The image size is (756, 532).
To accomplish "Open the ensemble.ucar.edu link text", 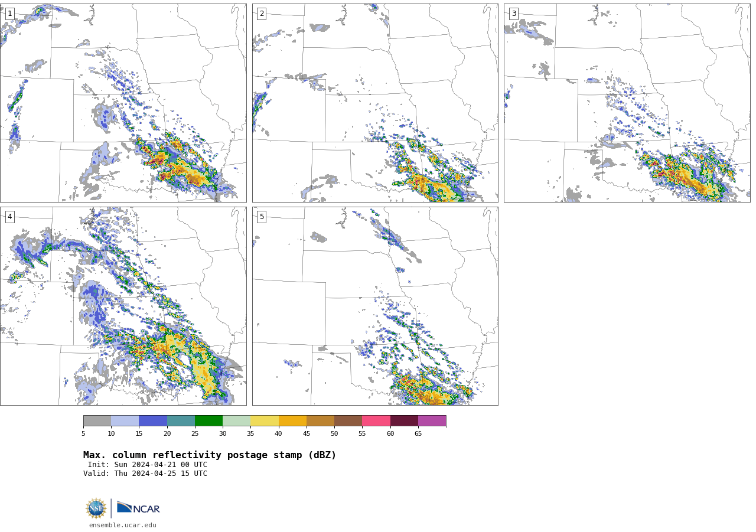I will [123, 525].
